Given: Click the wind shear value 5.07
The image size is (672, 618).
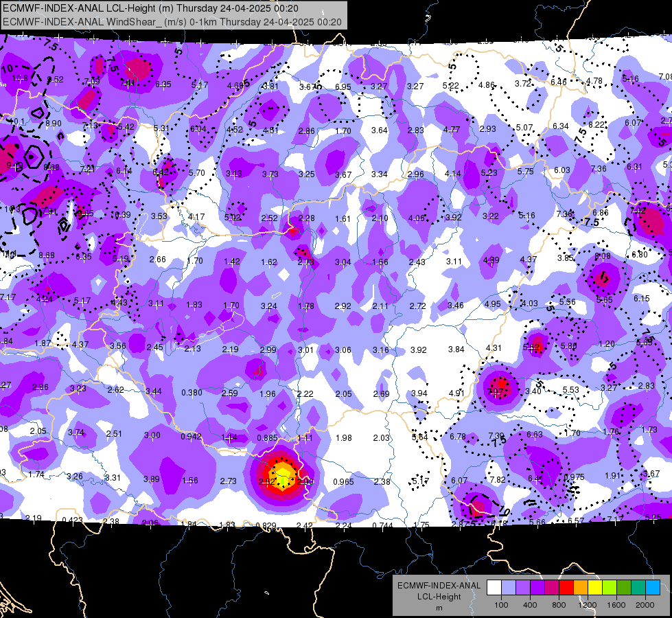Looking at the screenshot, I should pos(524,128).
